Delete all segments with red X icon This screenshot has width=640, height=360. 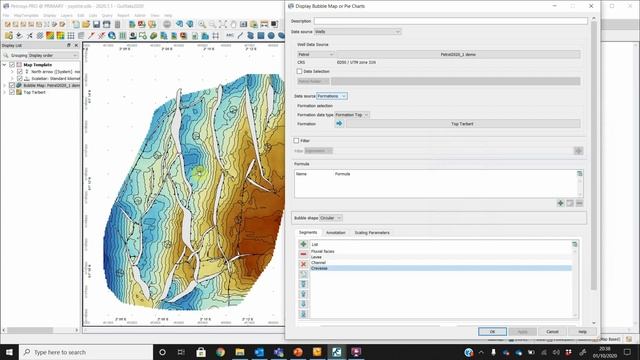[303, 264]
